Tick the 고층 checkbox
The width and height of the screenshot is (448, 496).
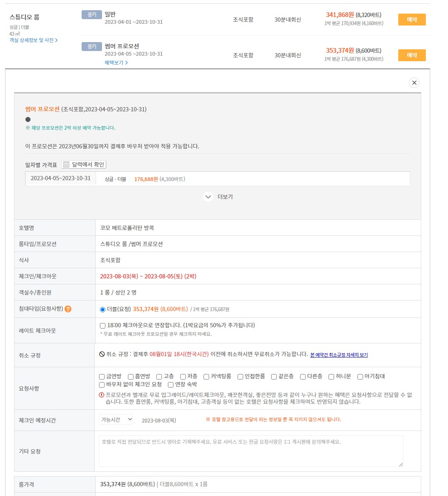(x=159, y=377)
